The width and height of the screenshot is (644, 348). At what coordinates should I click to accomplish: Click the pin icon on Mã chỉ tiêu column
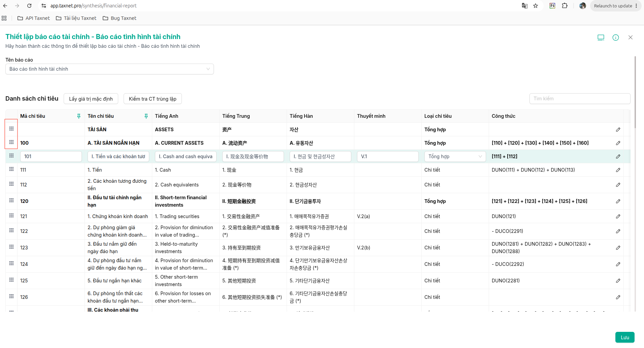79,116
